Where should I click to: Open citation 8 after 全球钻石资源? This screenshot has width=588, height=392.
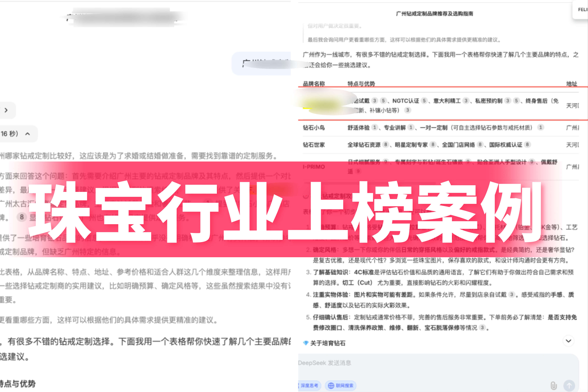[x=386, y=145]
